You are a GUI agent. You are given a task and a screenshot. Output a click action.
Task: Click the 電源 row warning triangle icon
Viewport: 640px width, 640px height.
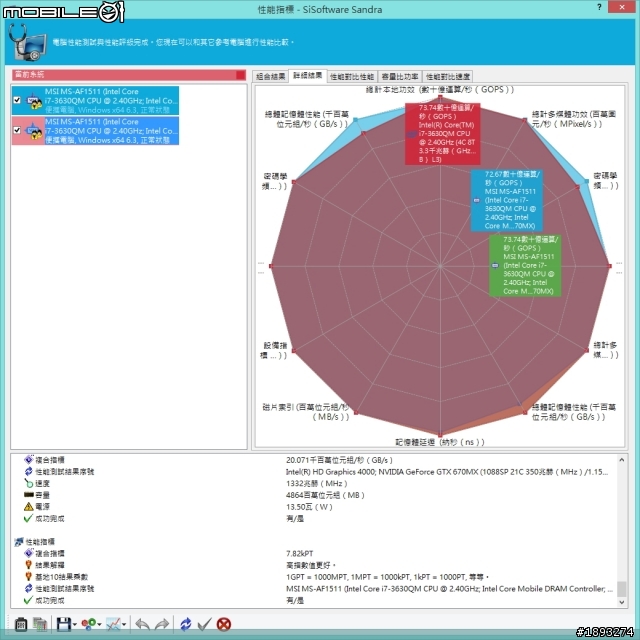(28, 507)
